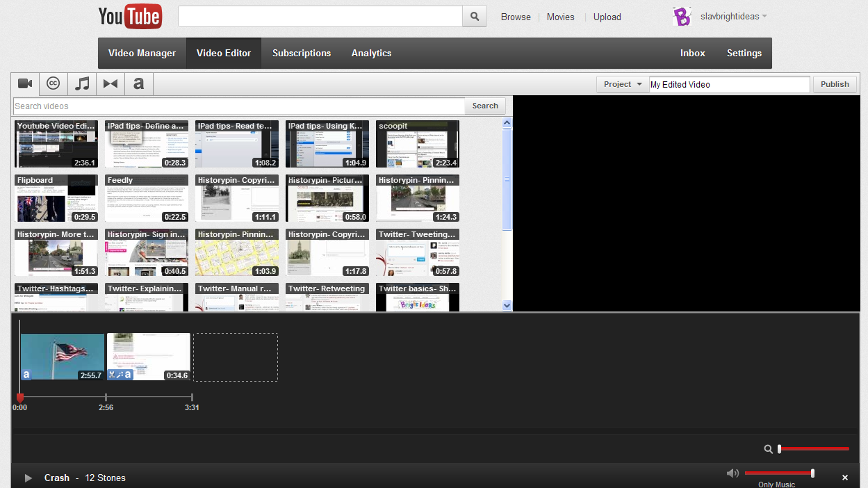868x488 pixels.
Task: Open the Analytics tab
Action: click(x=371, y=53)
